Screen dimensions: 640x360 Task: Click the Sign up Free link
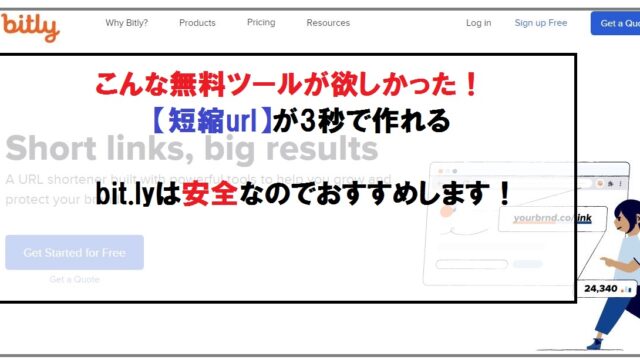(x=541, y=23)
